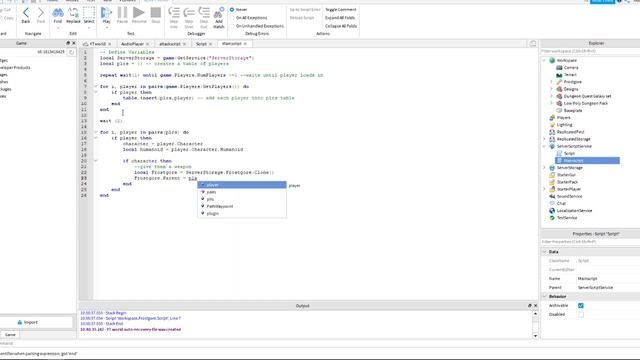Select the On All Exceptions radio button
The image size is (640, 360).
pyautogui.click(x=232, y=18)
